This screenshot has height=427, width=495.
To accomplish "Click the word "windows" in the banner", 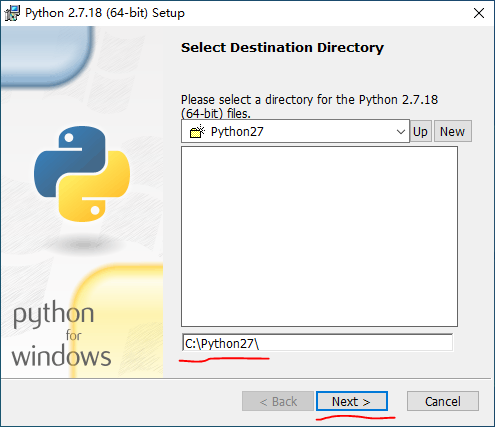I will [61, 357].
